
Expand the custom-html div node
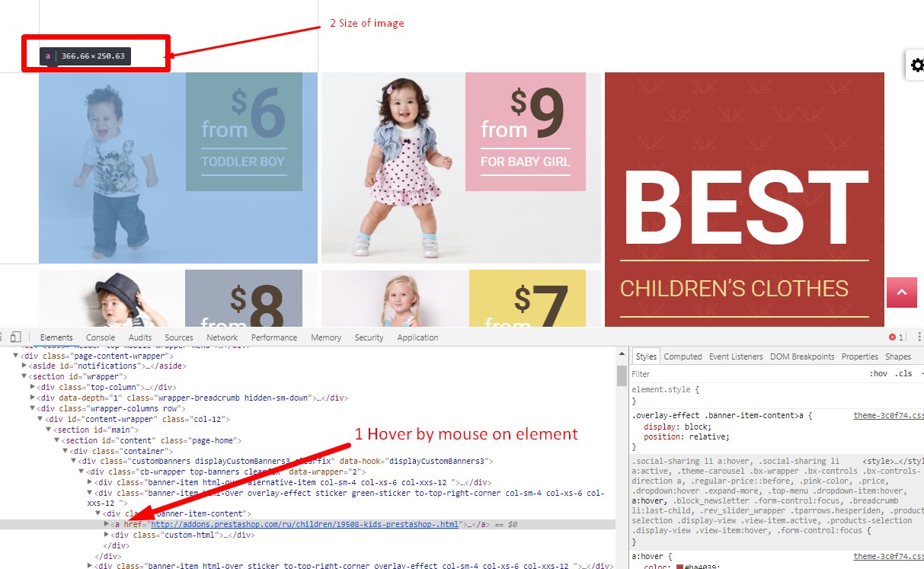click(x=106, y=535)
